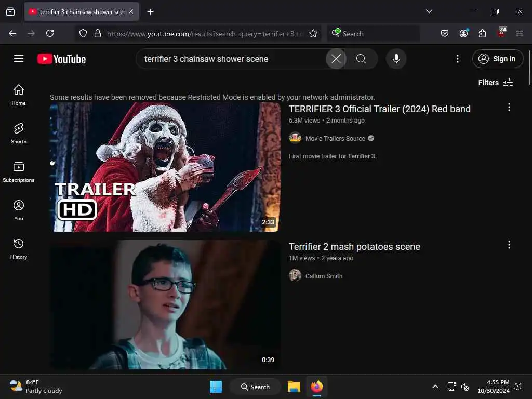This screenshot has width=532, height=399.
Task: Visit the Movie Trailers Source channel
Action: [335, 138]
